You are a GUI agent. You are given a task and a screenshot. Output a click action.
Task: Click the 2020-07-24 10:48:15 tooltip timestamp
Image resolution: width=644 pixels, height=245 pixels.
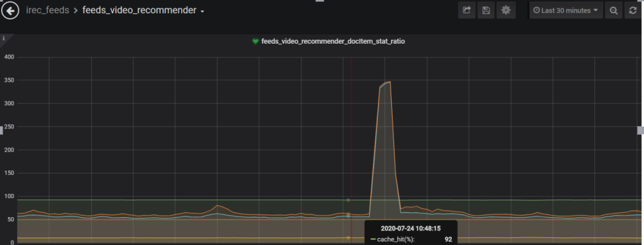click(x=411, y=229)
